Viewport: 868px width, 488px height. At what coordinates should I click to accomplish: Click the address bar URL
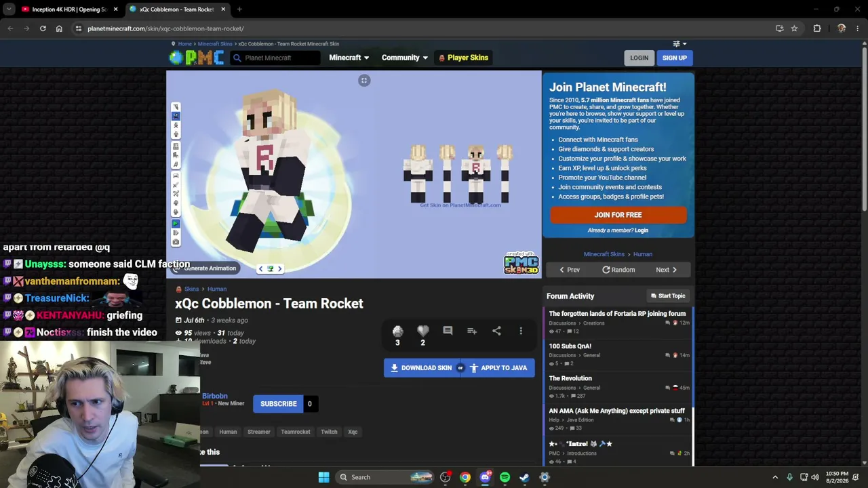tap(165, 28)
